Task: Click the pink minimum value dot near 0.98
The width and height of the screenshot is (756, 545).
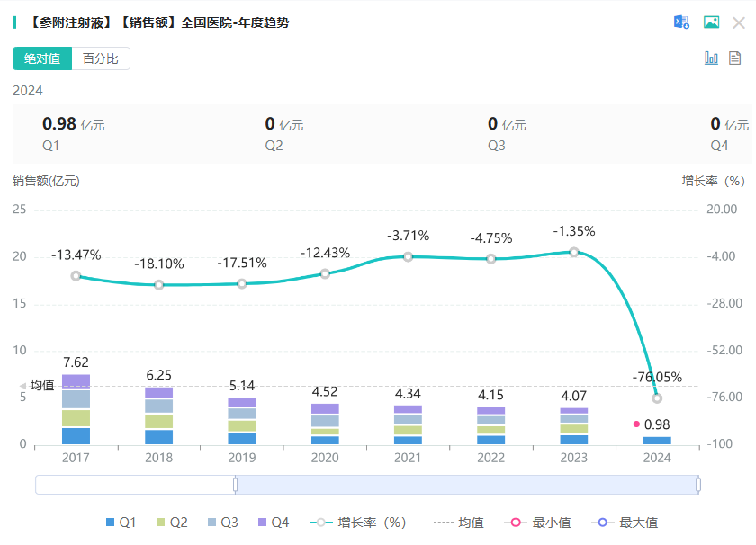Action: pyautogui.click(x=636, y=424)
